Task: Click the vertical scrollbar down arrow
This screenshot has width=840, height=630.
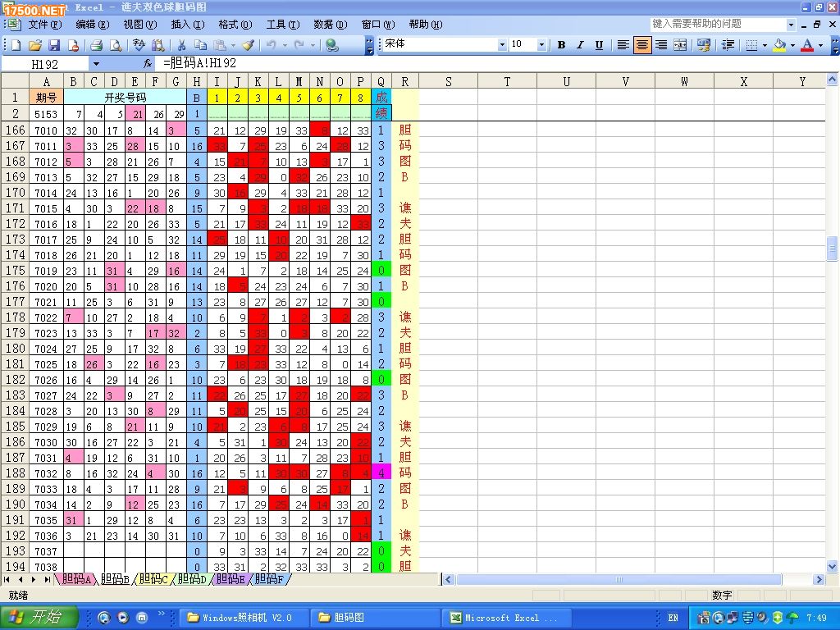Action: (832, 566)
